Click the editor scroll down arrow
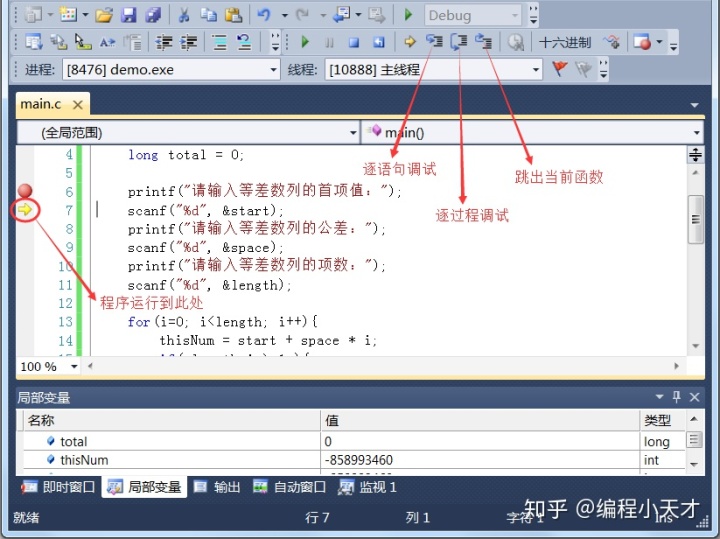The width and height of the screenshot is (720, 539). pos(696,346)
